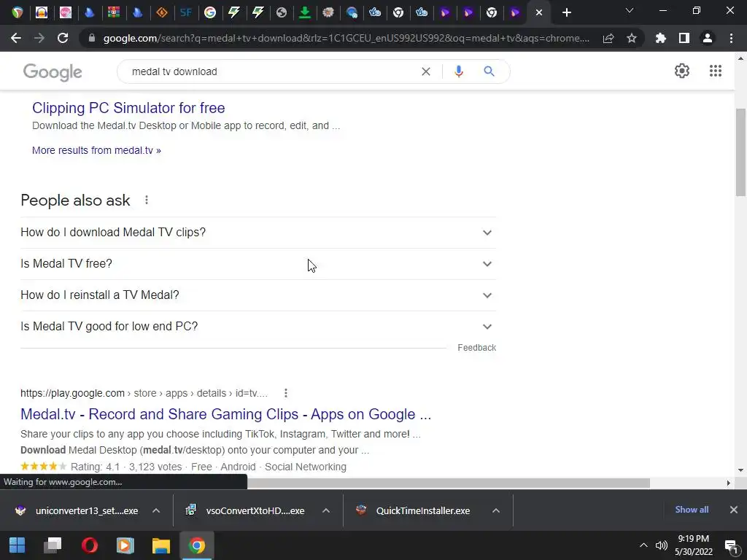Open a new browser tab

point(566,12)
